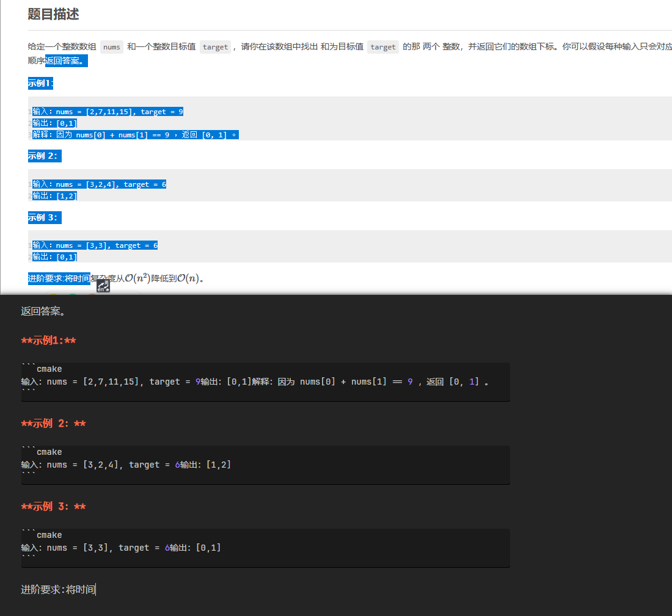This screenshot has height=616, width=672.
Task: Click highlighted text 进阶要求:将时间 on the page
Action: pyautogui.click(x=59, y=278)
